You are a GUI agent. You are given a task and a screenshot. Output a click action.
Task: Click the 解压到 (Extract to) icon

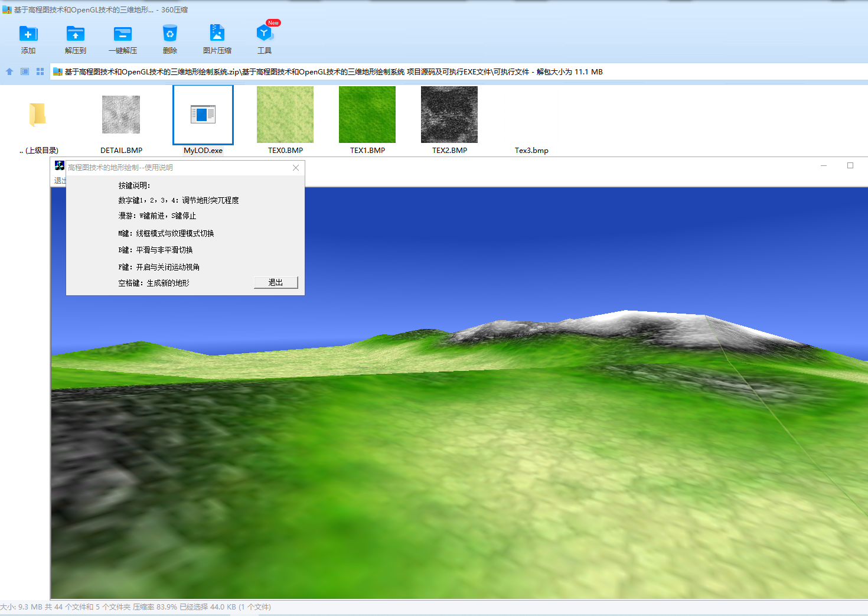tap(76, 34)
